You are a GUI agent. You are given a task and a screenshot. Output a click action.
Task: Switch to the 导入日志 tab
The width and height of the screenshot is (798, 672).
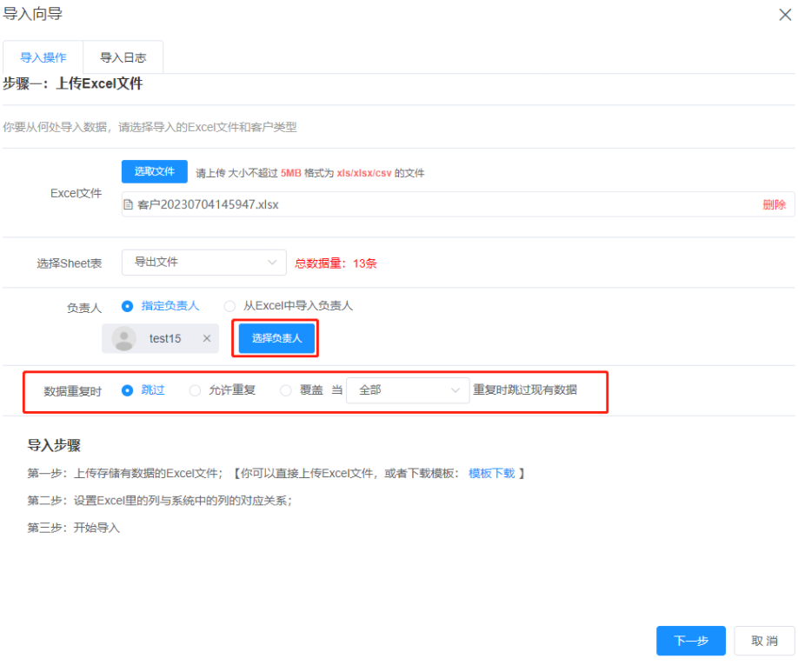point(123,57)
